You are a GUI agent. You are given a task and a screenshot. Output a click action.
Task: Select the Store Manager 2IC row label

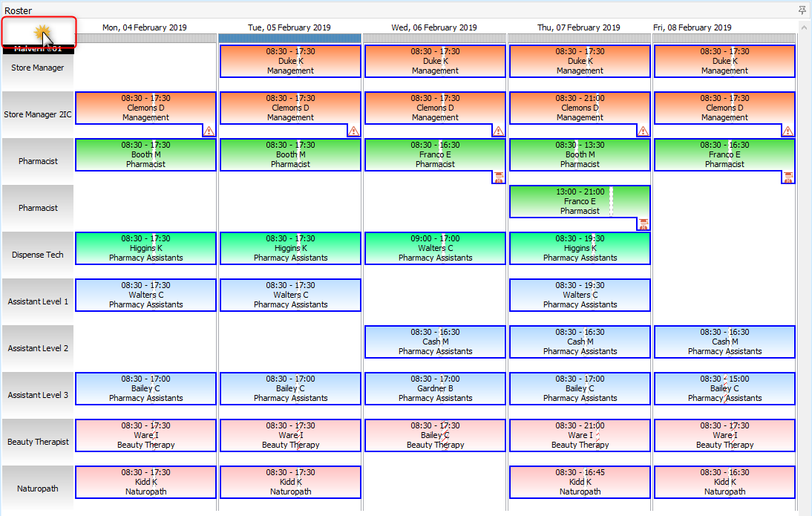(38, 114)
